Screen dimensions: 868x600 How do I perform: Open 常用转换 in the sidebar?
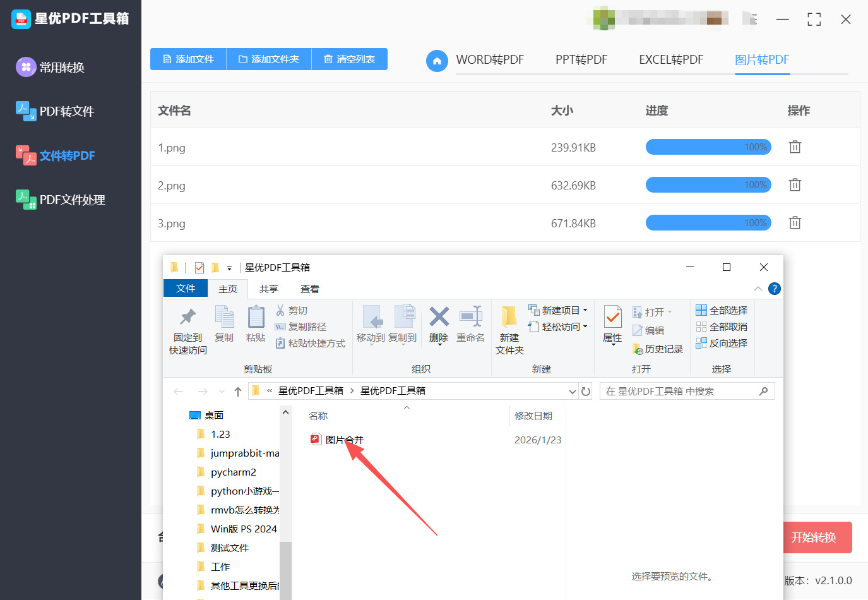pos(51,67)
